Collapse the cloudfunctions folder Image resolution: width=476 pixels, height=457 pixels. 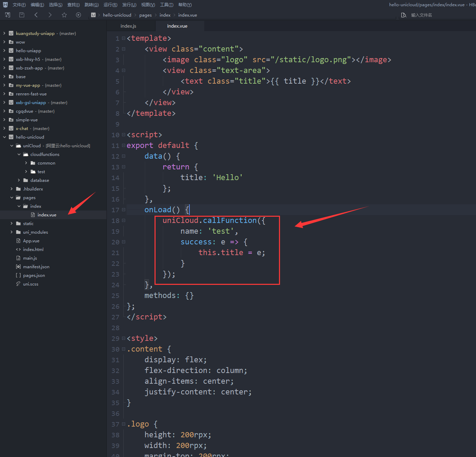click(x=19, y=155)
